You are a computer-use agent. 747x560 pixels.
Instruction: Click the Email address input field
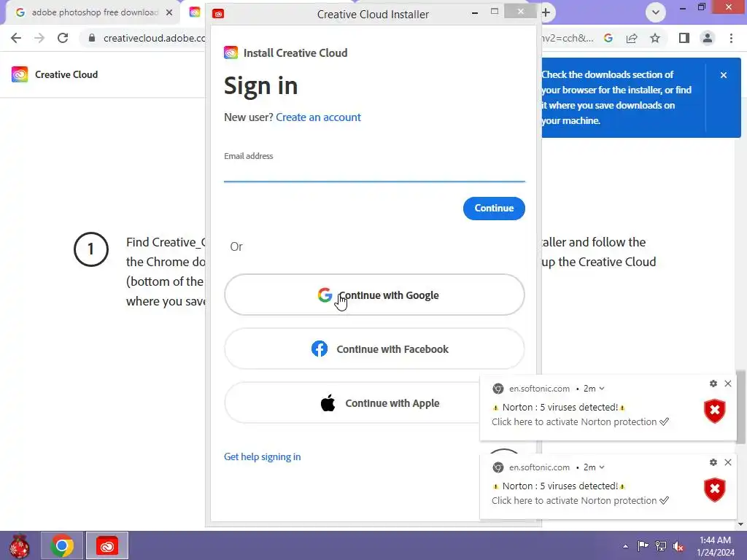pos(374,173)
